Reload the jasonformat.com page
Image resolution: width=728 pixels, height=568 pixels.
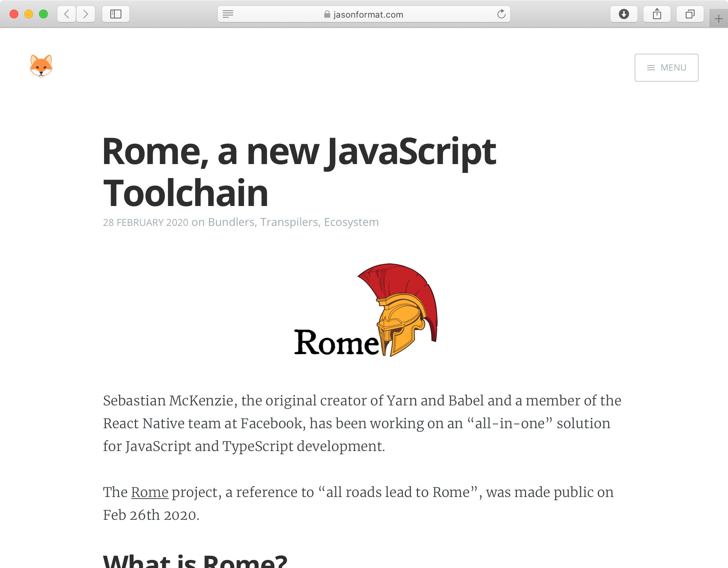click(x=501, y=14)
